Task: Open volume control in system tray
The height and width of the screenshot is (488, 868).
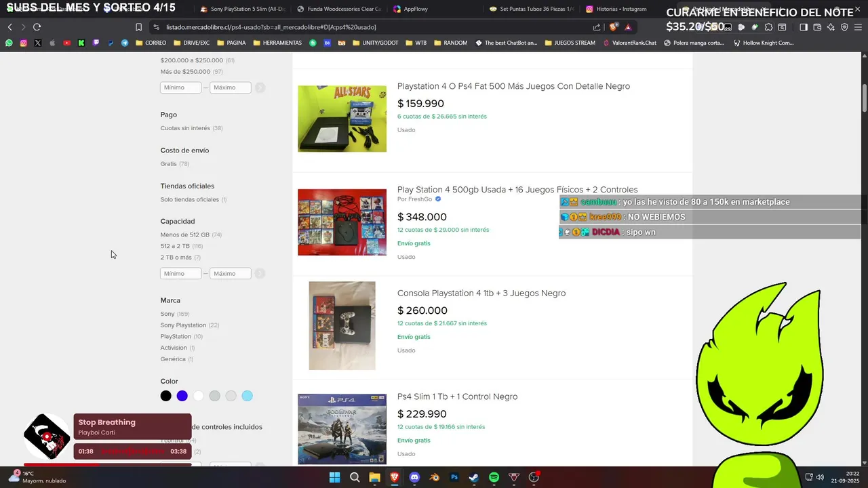Action: (820, 477)
